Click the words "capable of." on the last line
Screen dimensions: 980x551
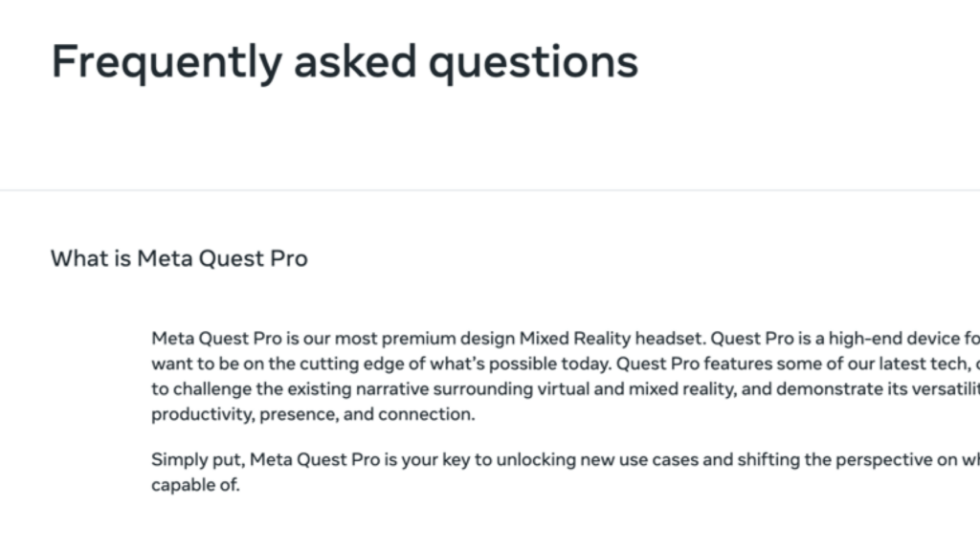196,485
